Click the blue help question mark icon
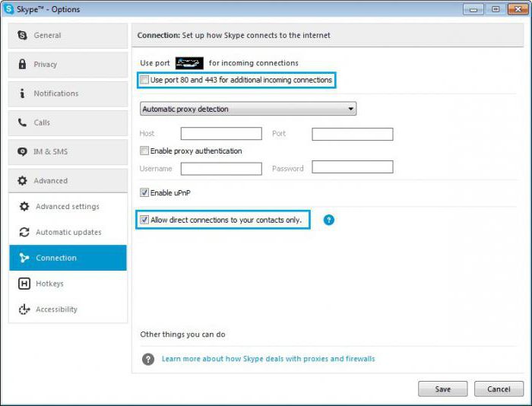Viewport: 532px width, 406px height. coord(329,220)
